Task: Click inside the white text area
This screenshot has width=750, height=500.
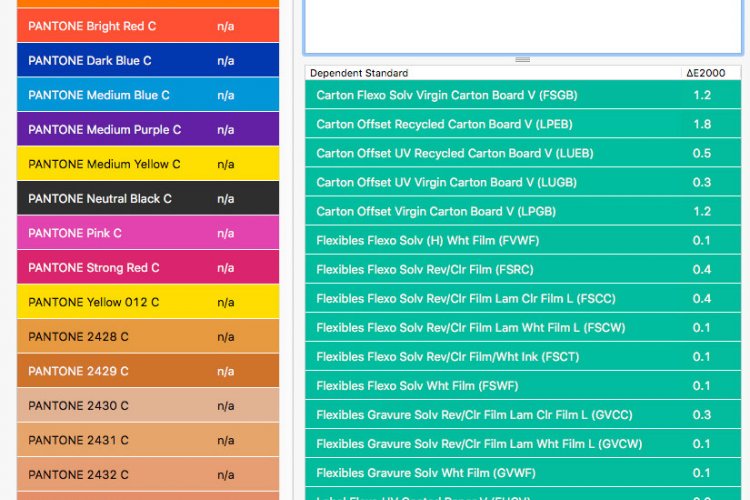Action: click(x=522, y=26)
